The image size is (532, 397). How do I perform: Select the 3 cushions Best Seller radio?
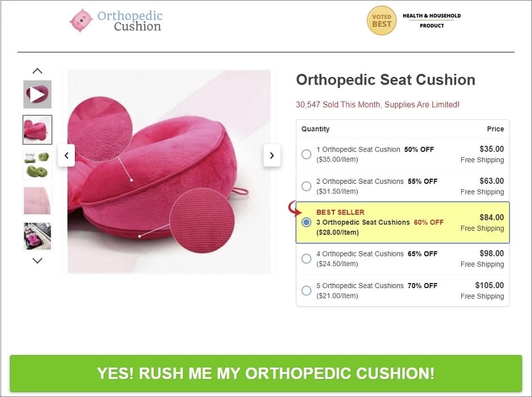click(x=306, y=222)
